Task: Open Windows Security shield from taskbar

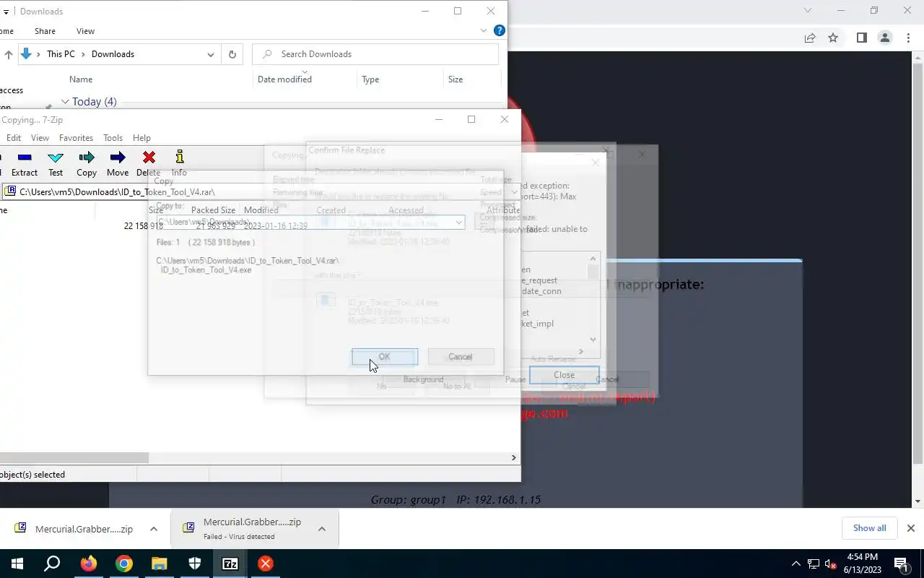Action: (195, 564)
